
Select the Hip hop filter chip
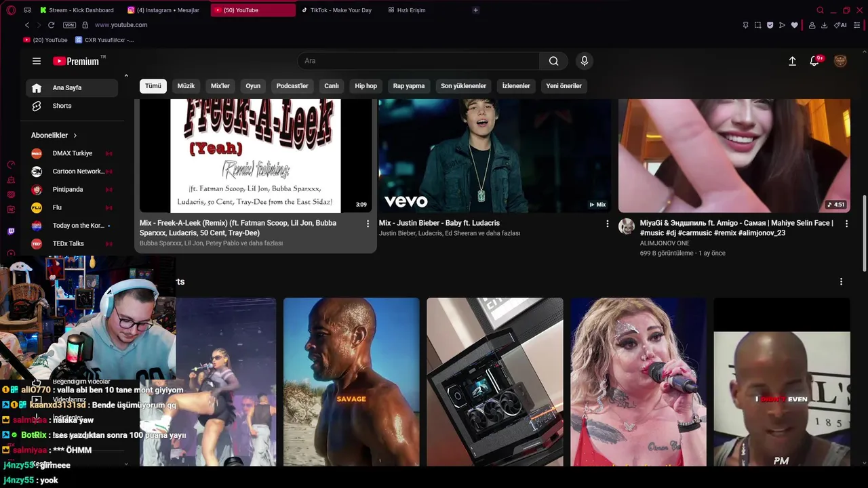366,86
